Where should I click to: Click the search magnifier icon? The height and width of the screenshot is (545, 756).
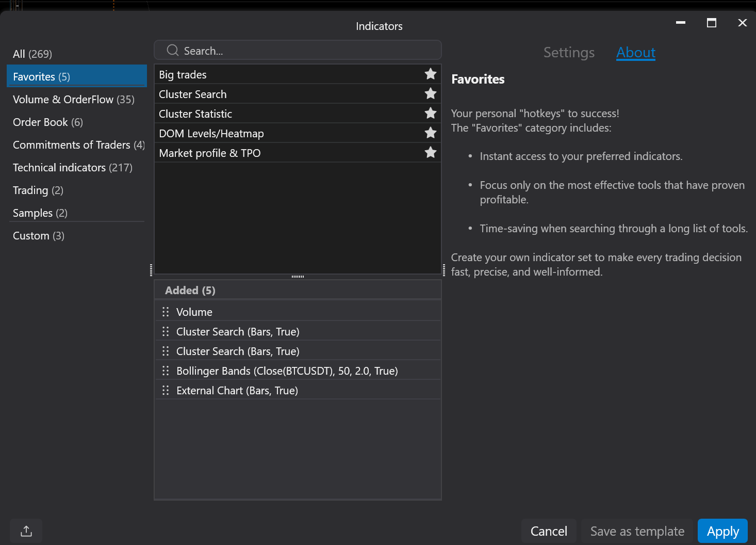[173, 51]
